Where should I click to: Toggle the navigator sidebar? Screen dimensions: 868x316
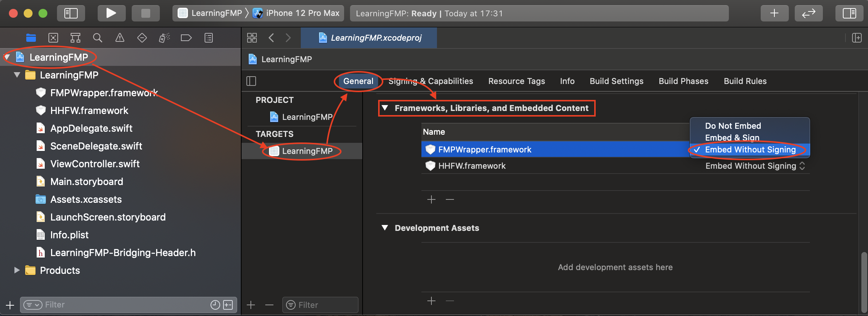(x=71, y=13)
